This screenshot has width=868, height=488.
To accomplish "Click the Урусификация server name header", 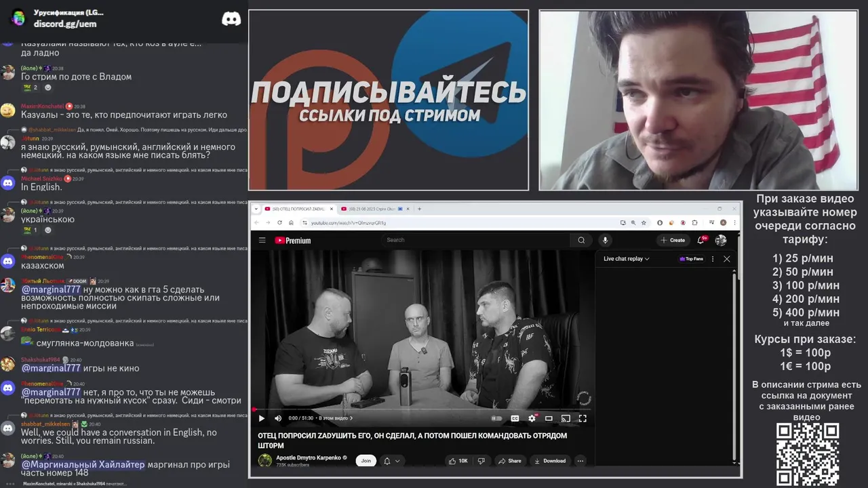I will (x=68, y=13).
